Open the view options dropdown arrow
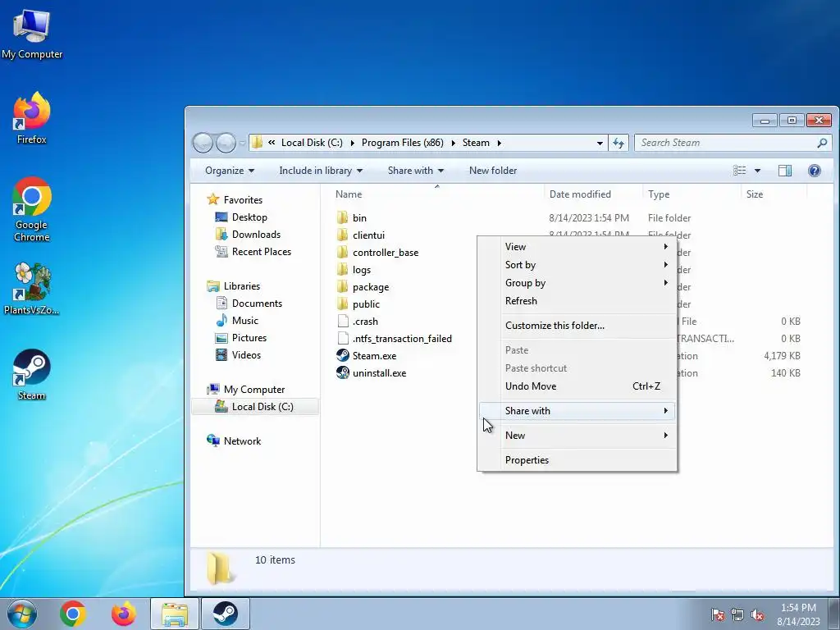Screen dimensions: 840x630 click(x=757, y=171)
